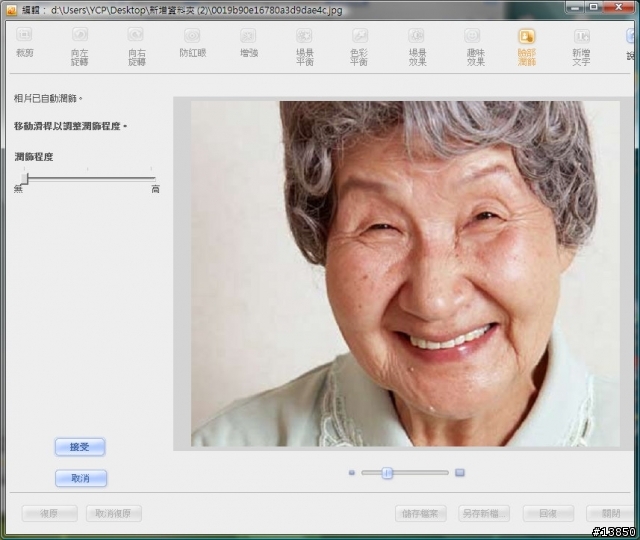Viewport: 640px width, 540px height.
Task: Click the 回復 revert button
Action: [x=548, y=513]
